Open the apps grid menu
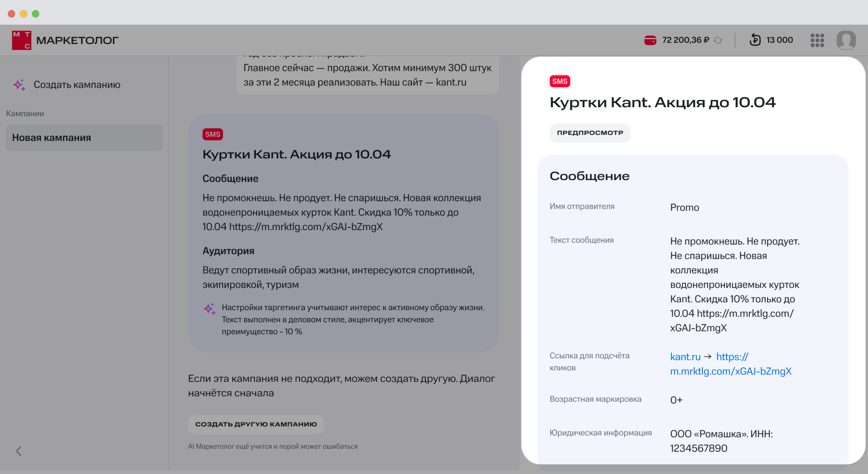The image size is (868, 474). pyautogui.click(x=817, y=40)
